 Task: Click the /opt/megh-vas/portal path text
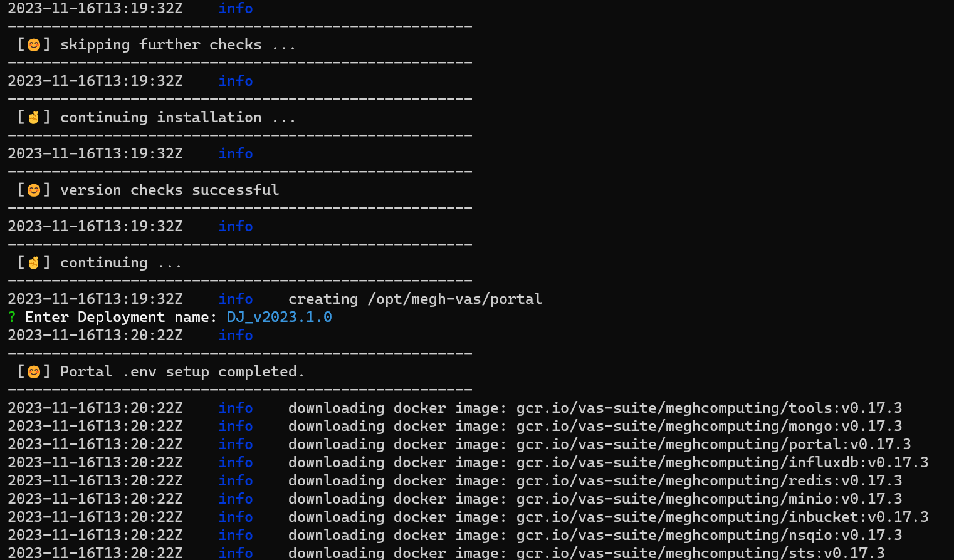pyautogui.click(x=454, y=299)
